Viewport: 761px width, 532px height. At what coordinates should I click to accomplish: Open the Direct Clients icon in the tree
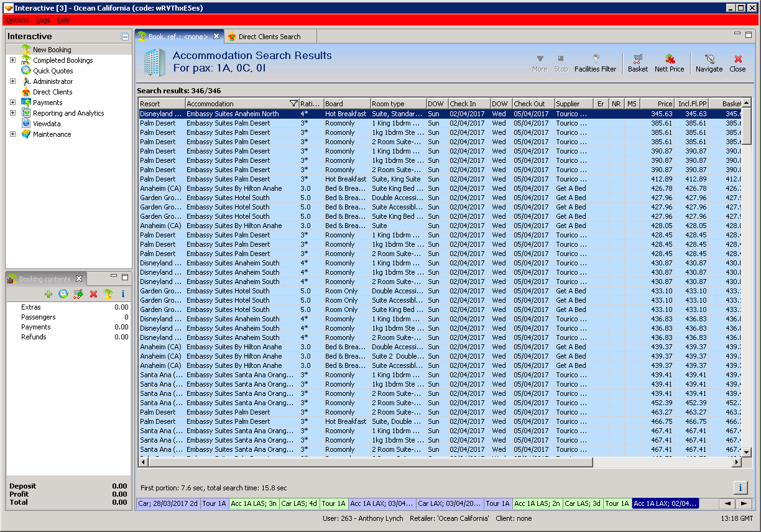click(x=26, y=91)
